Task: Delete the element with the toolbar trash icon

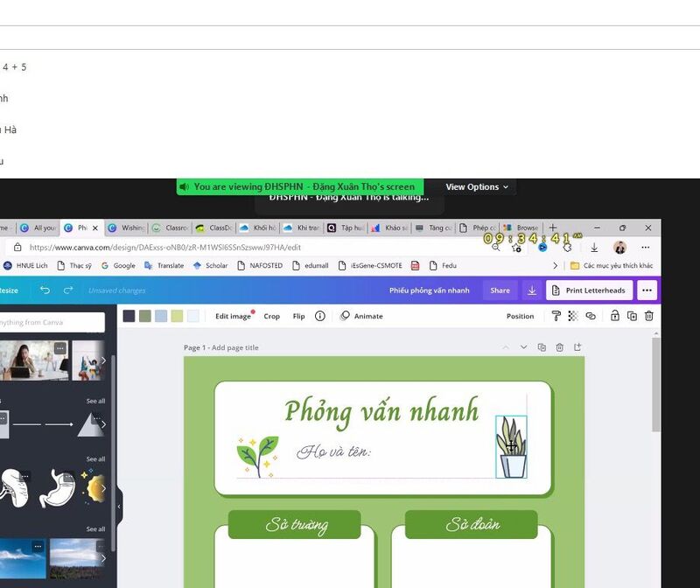Action: (x=649, y=316)
